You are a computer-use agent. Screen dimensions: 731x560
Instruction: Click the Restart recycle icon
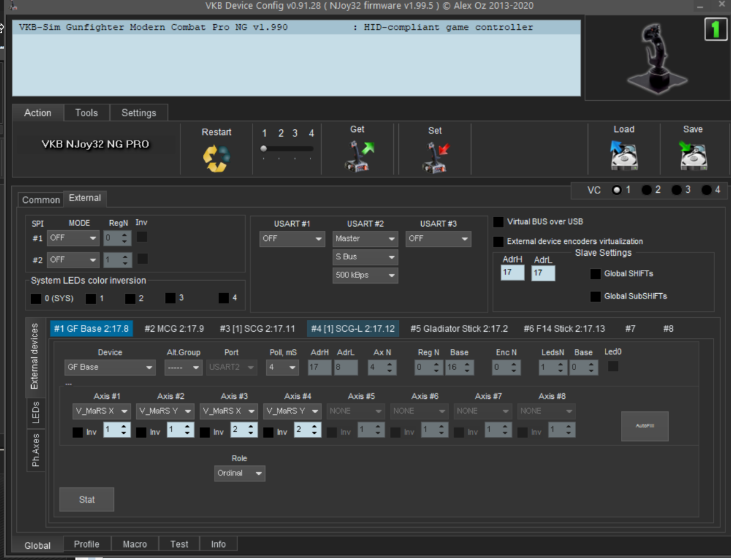pos(217,158)
